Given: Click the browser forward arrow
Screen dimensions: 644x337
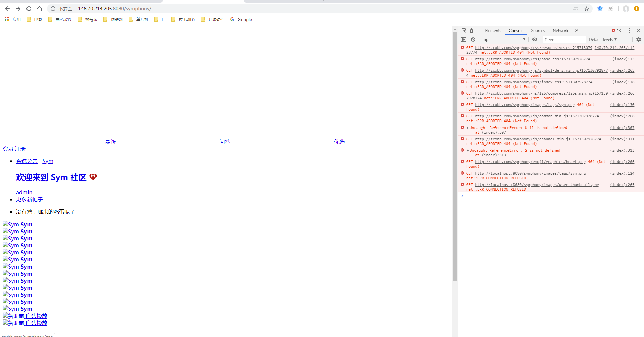Looking at the screenshot, I should (x=18, y=9).
